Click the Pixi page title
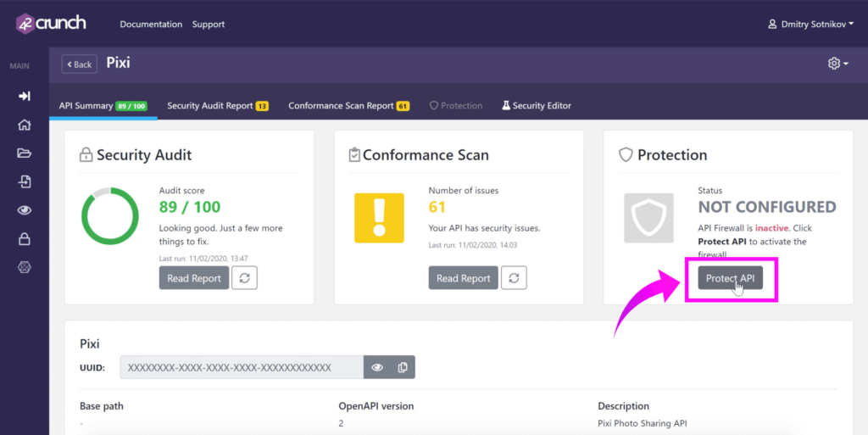The height and width of the screenshot is (435, 868). (x=118, y=63)
